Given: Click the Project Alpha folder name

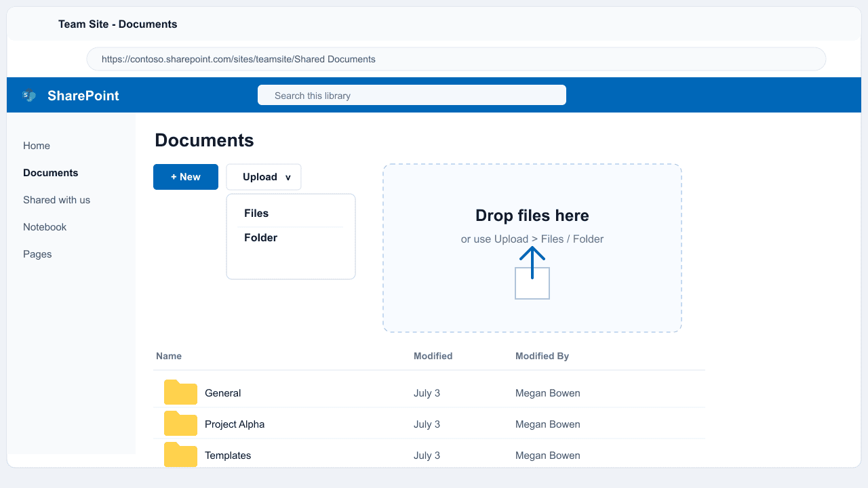Looking at the screenshot, I should coord(235,424).
